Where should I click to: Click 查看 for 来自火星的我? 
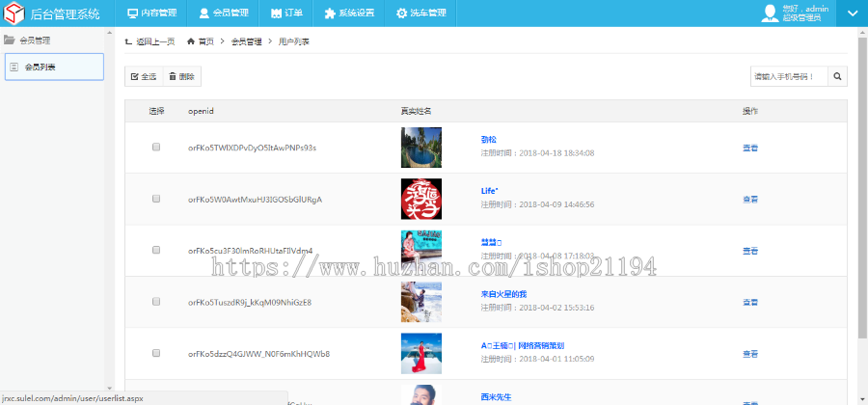750,302
